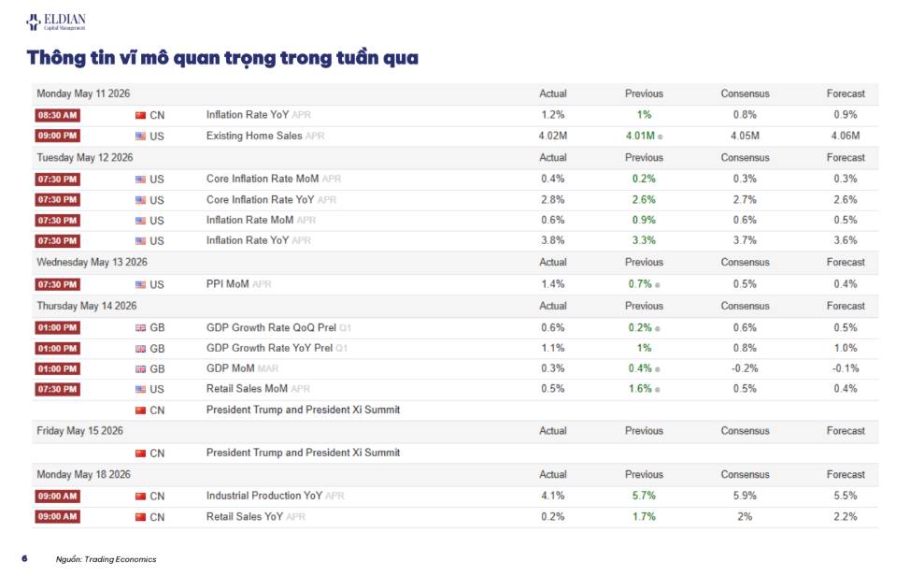Click the page number 6
The width and height of the screenshot is (924, 576).
[24, 559]
